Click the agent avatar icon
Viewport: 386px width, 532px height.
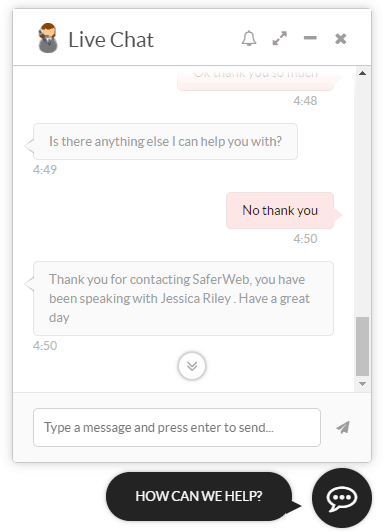click(48, 38)
